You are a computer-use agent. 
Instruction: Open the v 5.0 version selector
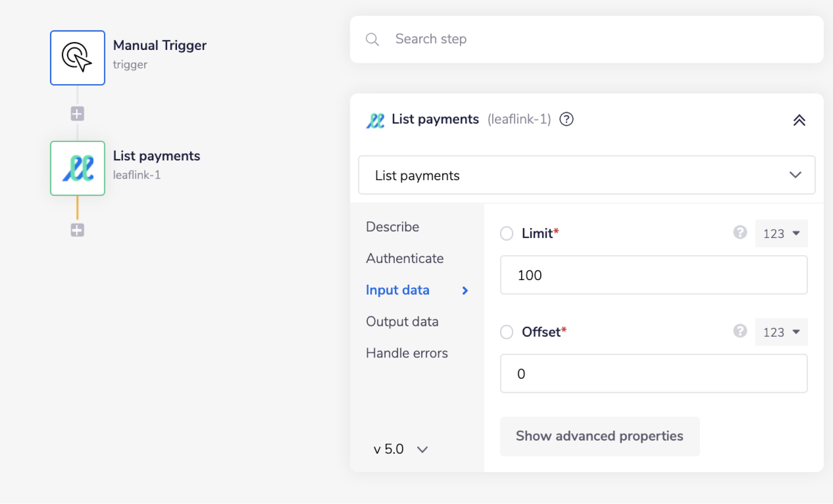(x=400, y=449)
